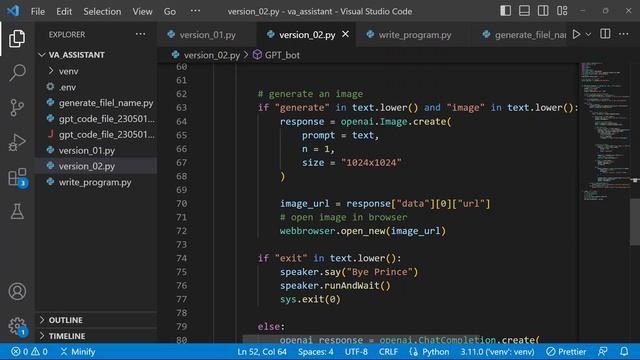The width and height of the screenshot is (640, 360).
Task: Open the run button dropdown arrow
Action: tap(588, 35)
